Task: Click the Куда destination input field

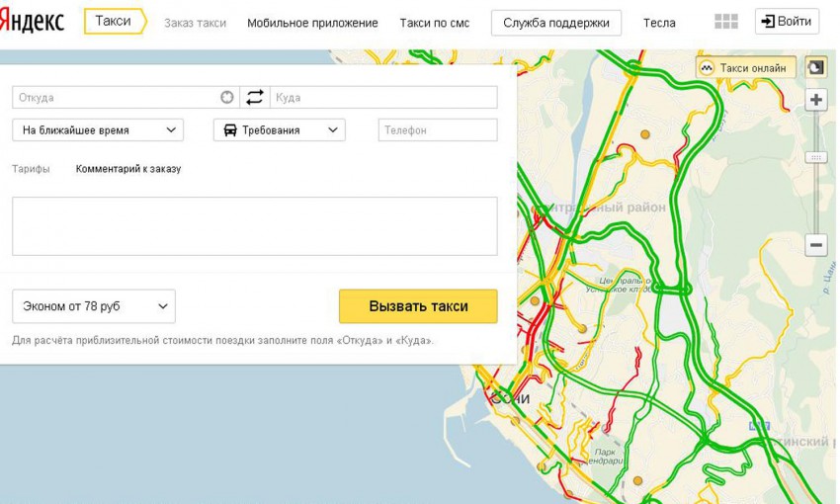Action: pyautogui.click(x=383, y=97)
